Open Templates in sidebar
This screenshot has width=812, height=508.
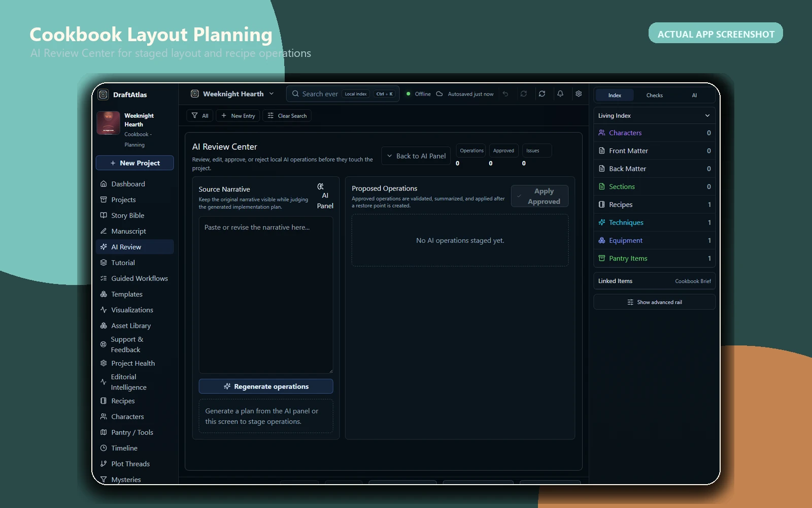coord(134,294)
